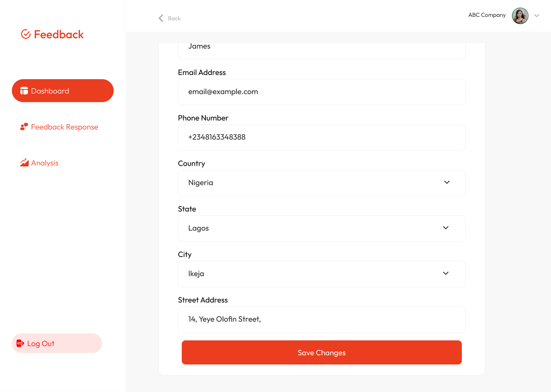This screenshot has width=551, height=392.
Task: Click the Back arrow chevron icon
Action: pos(161,18)
